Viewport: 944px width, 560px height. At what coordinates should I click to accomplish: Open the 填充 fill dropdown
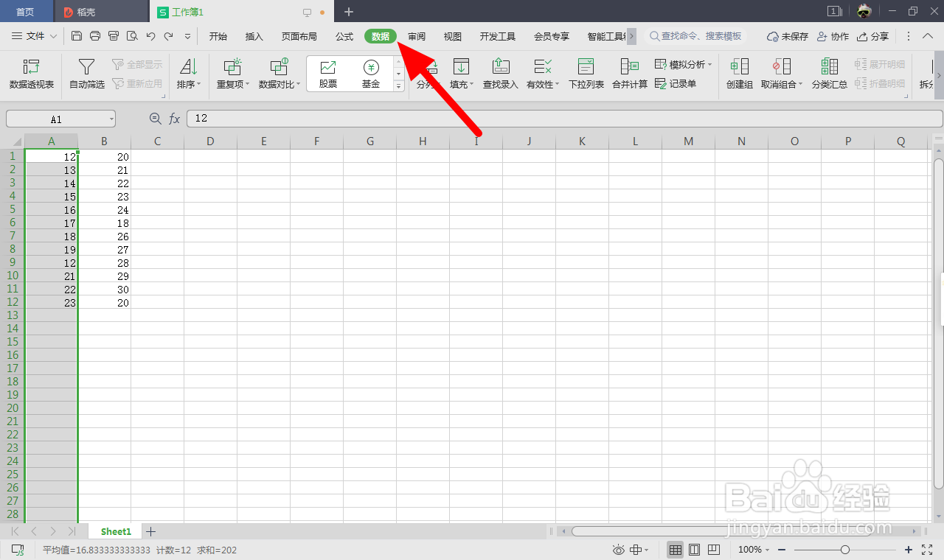click(x=462, y=74)
